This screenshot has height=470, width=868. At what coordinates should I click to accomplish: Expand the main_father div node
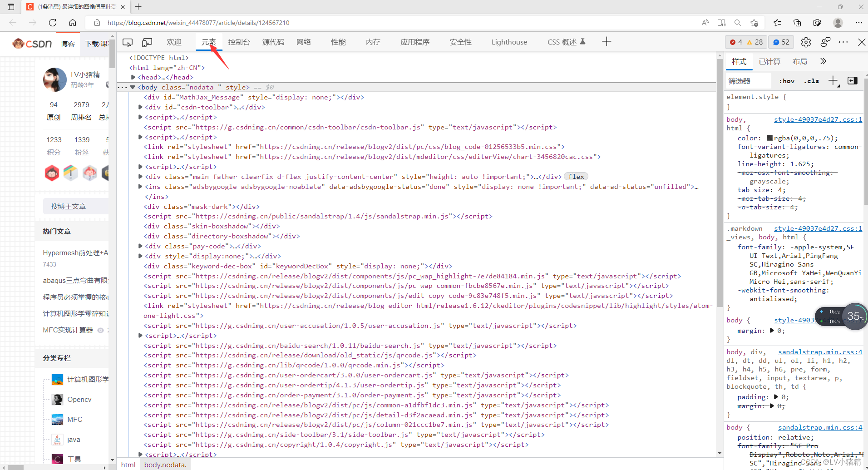[x=140, y=177]
